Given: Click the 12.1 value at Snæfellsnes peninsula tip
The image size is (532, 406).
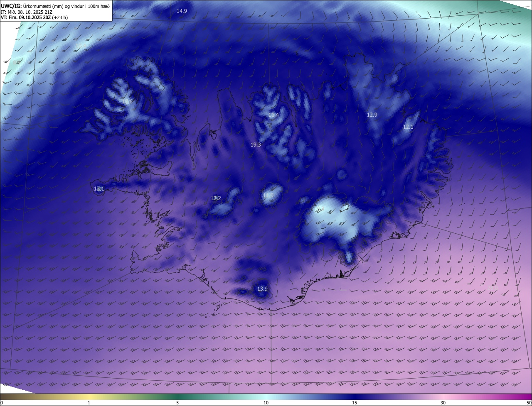Looking at the screenshot, I should tap(99, 189).
